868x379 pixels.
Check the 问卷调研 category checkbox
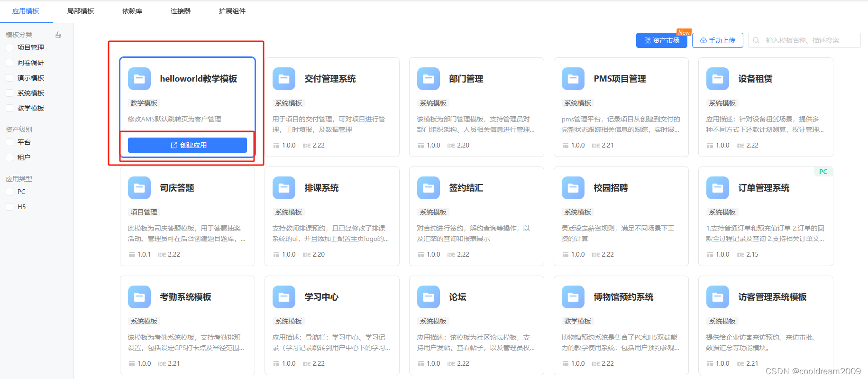point(9,63)
